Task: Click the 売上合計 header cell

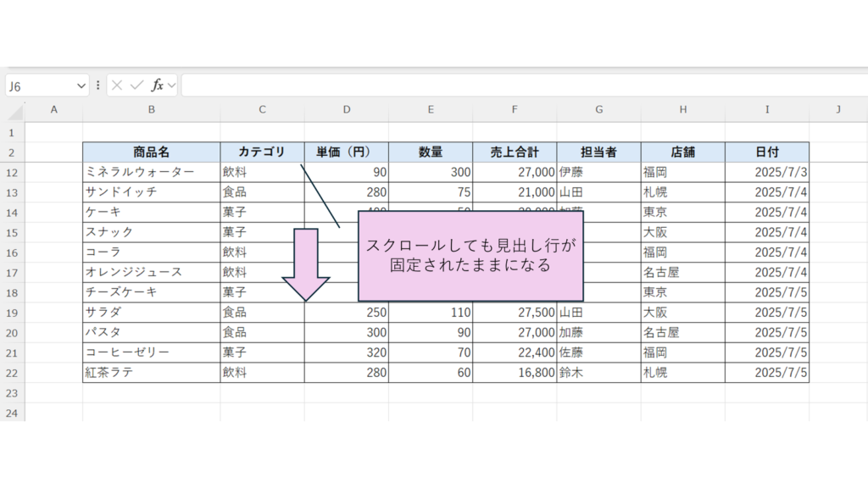Action: [x=515, y=152]
